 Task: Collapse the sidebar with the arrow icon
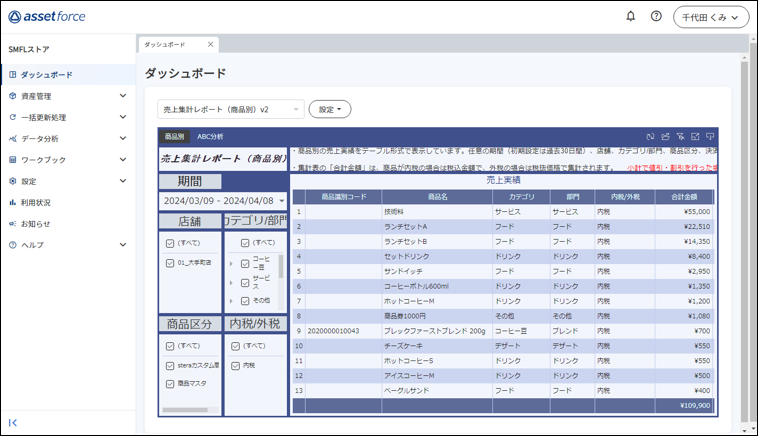coord(13,422)
